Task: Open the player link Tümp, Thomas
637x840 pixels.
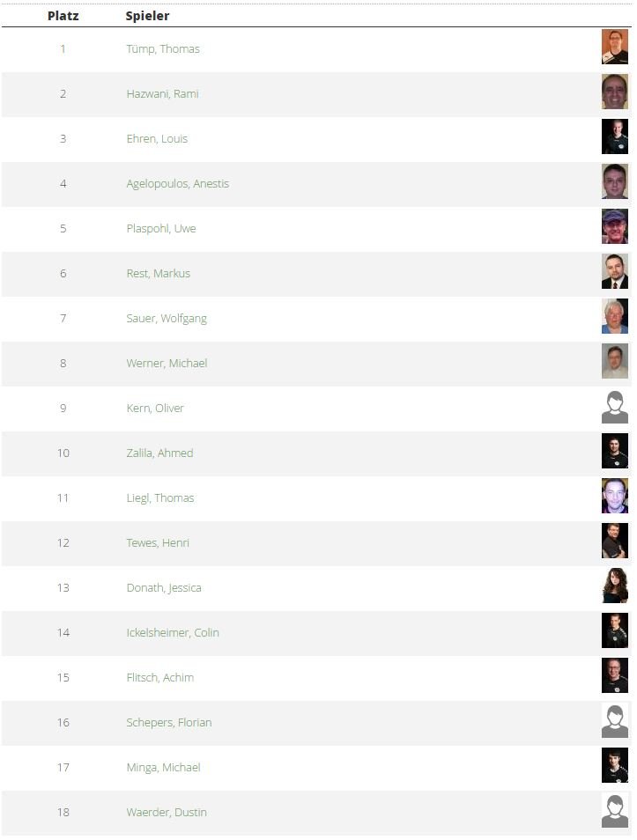Action: click(163, 49)
